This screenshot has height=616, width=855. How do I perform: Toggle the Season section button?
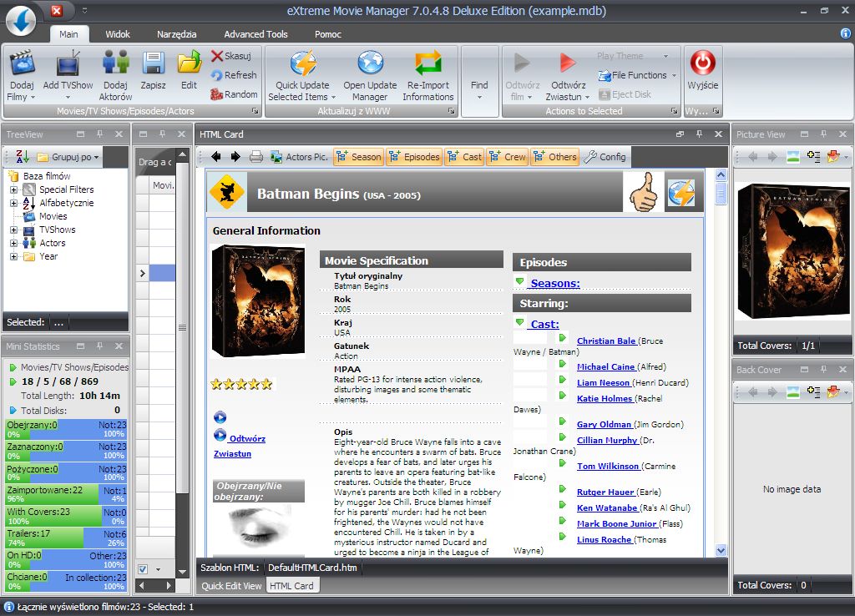(358, 157)
